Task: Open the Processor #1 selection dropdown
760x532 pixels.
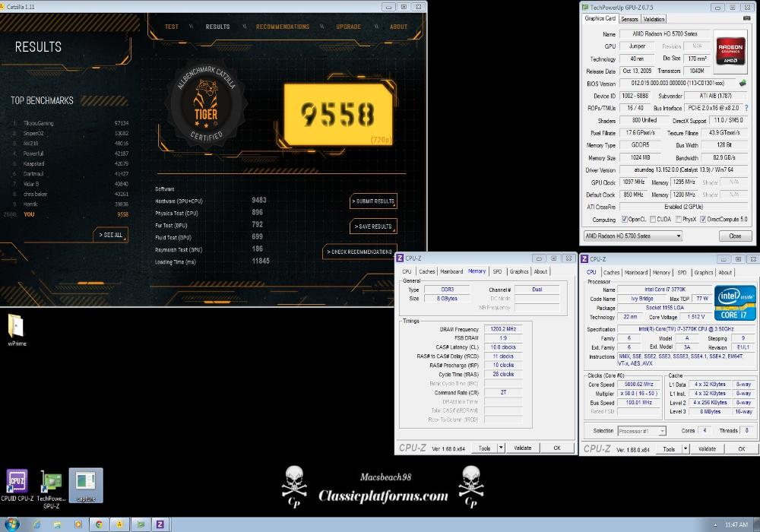Action: pos(641,431)
